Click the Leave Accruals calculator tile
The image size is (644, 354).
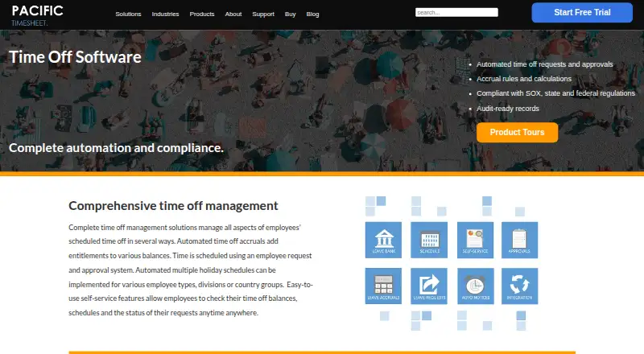383,286
